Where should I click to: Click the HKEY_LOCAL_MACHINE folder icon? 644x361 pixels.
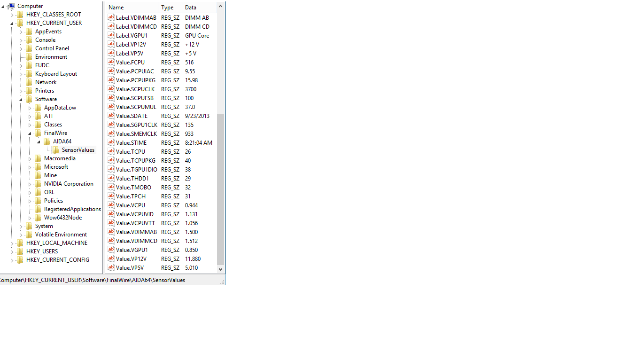20,243
